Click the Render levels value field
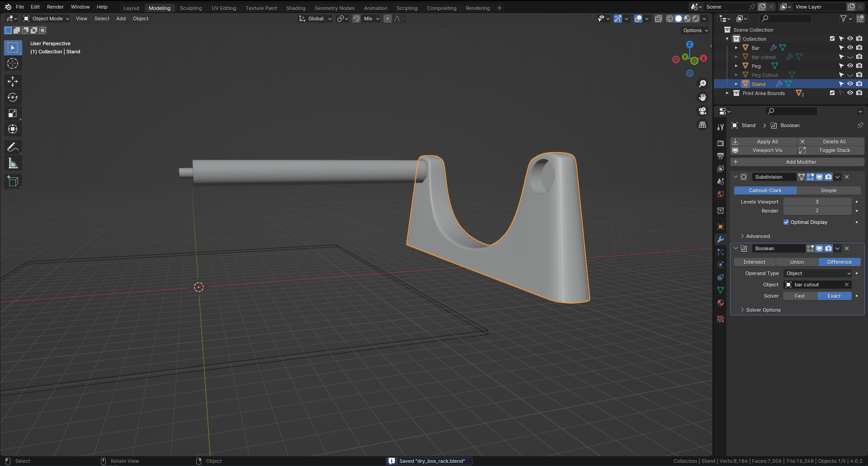 [817, 211]
